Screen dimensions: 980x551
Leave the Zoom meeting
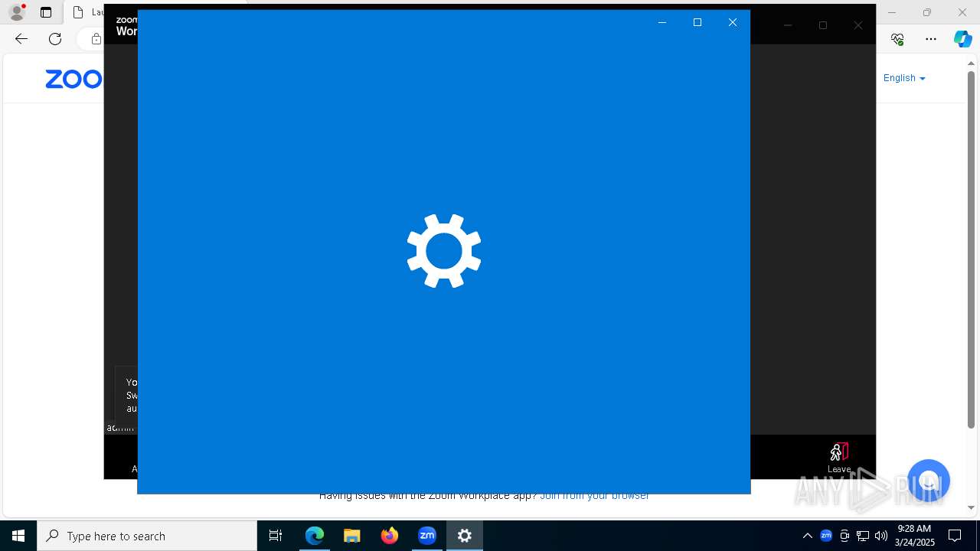pyautogui.click(x=839, y=458)
